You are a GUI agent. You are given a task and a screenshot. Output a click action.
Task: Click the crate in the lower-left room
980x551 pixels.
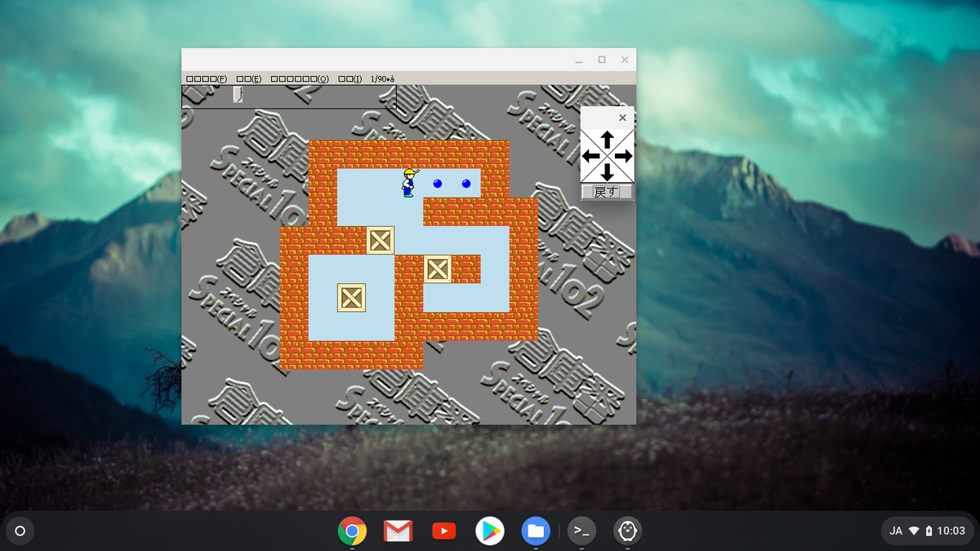[x=351, y=297]
